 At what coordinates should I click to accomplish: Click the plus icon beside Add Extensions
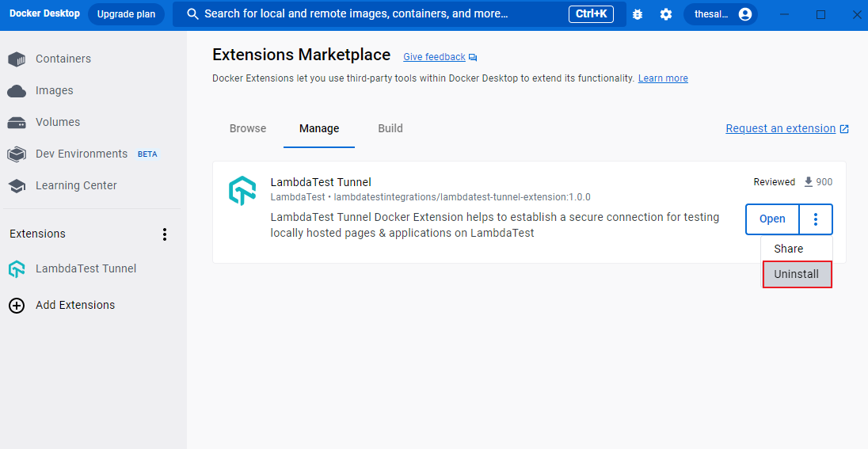17,306
